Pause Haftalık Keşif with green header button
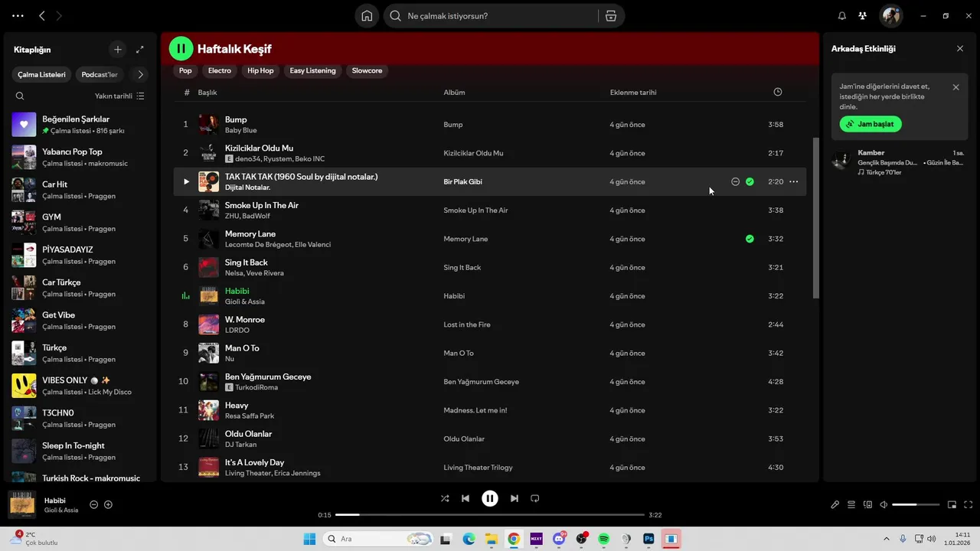The width and height of the screenshot is (980, 551). [x=181, y=49]
